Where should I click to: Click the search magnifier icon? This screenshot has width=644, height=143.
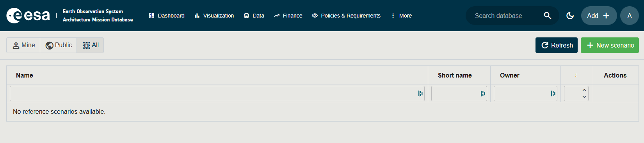(x=548, y=16)
